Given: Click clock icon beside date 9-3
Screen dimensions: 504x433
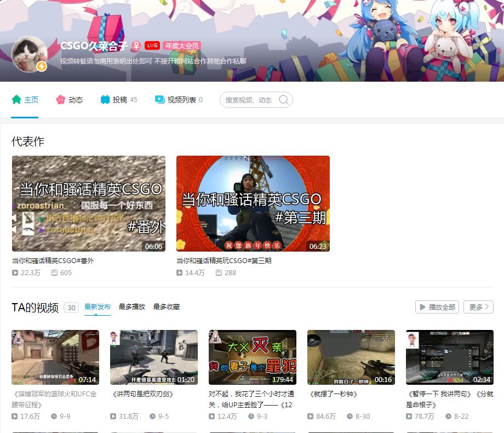Looking at the screenshot, I should point(251,416).
